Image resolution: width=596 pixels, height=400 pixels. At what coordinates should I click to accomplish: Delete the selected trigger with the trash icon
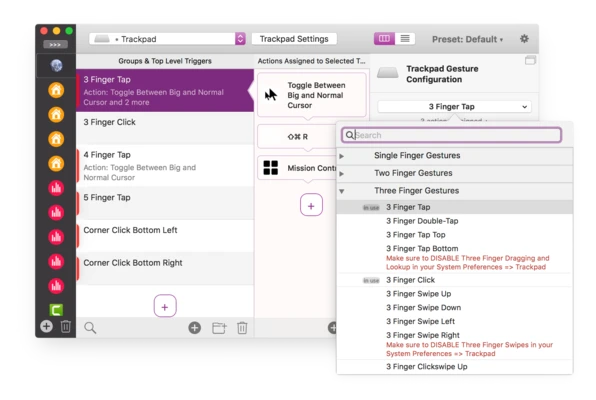point(242,328)
